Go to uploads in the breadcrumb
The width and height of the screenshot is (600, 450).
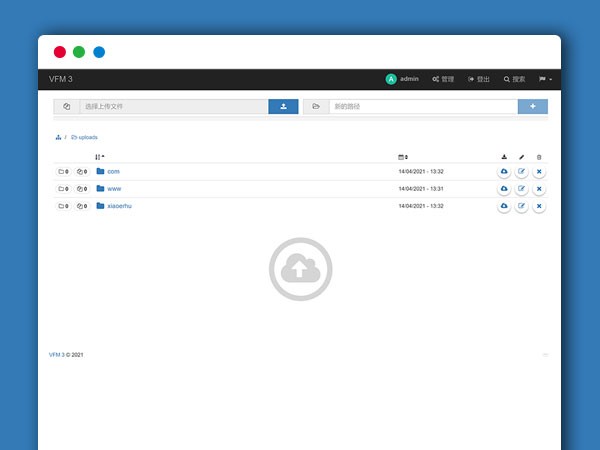pyautogui.click(x=87, y=137)
